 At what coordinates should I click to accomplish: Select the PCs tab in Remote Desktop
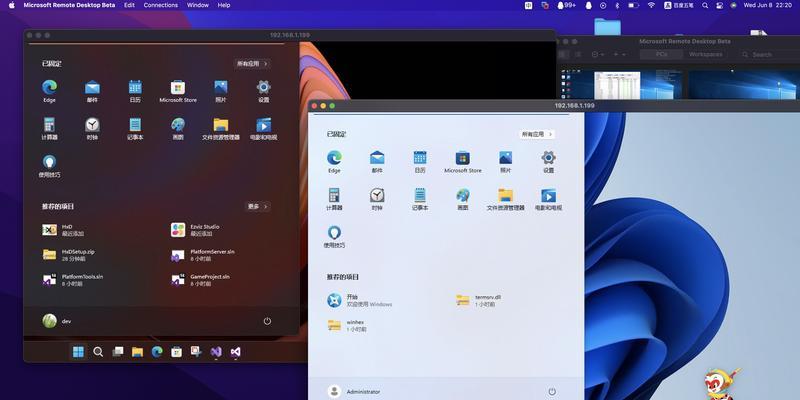pos(662,54)
